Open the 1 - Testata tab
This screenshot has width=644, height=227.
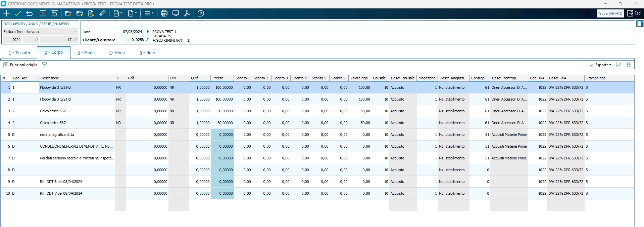tap(19, 53)
